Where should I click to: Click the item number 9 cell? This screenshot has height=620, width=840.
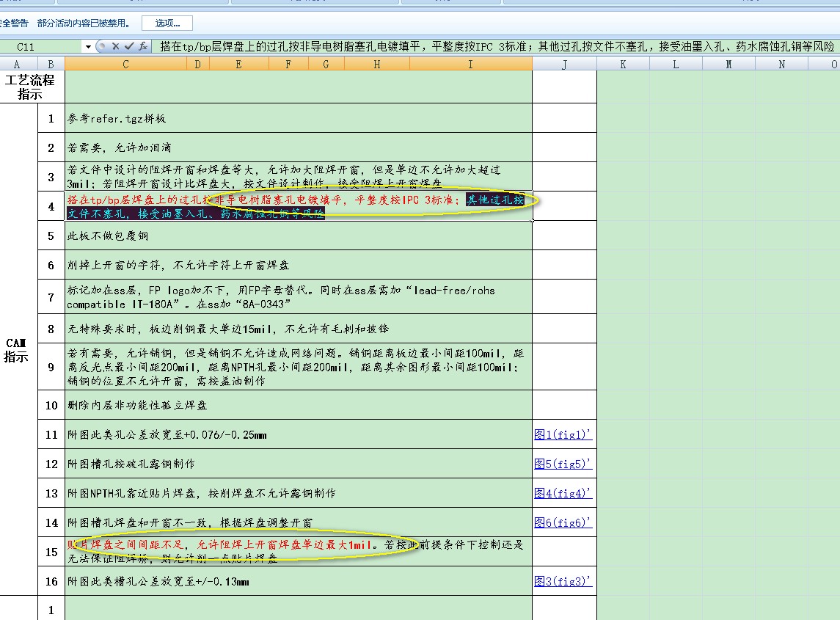(x=51, y=367)
